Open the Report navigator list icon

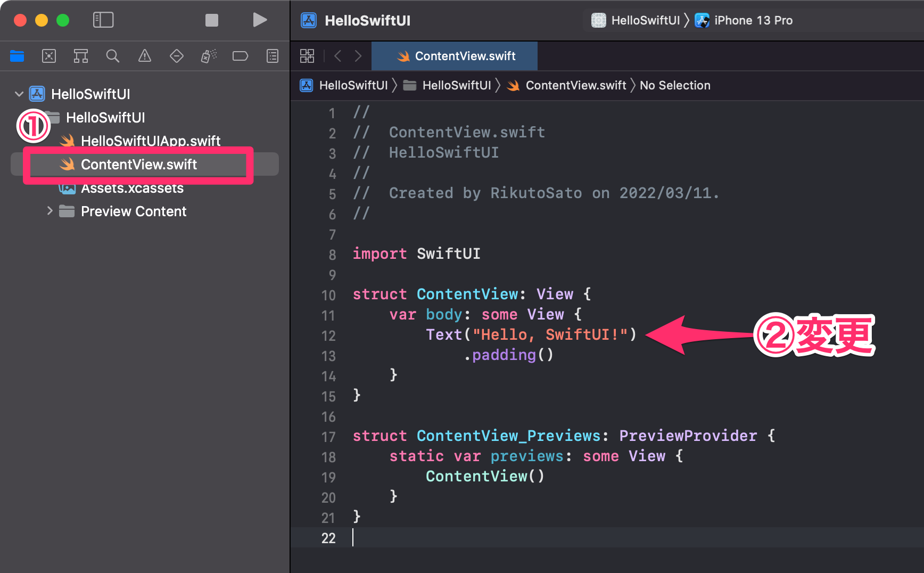point(272,56)
